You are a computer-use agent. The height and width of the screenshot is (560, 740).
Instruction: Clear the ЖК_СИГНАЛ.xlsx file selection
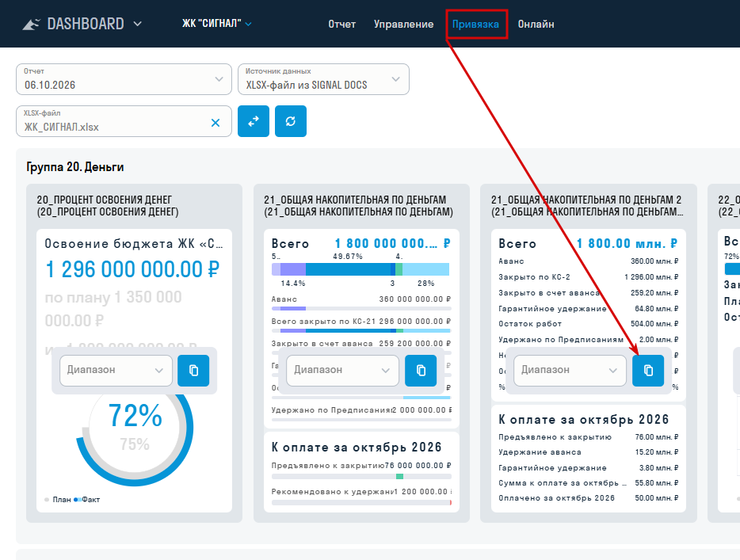coord(216,123)
